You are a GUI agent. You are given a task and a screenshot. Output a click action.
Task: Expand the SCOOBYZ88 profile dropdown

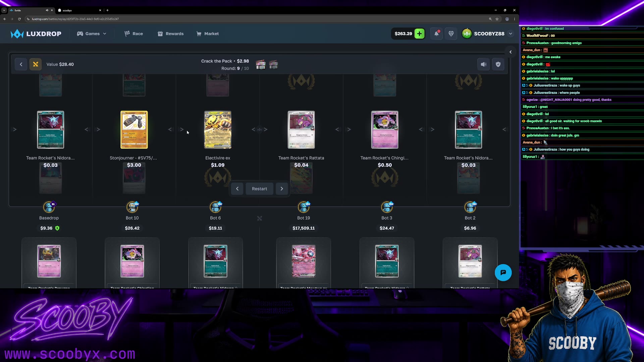click(x=511, y=34)
